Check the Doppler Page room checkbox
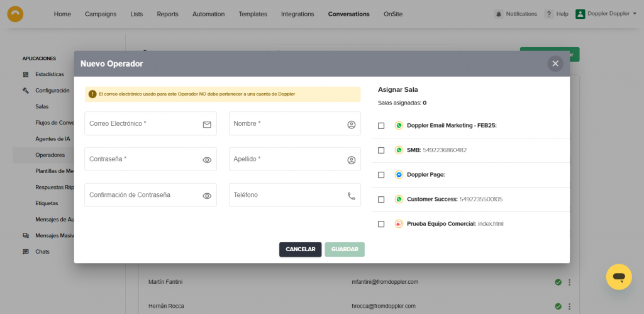Viewport: 644px width, 314px height. tap(381, 175)
